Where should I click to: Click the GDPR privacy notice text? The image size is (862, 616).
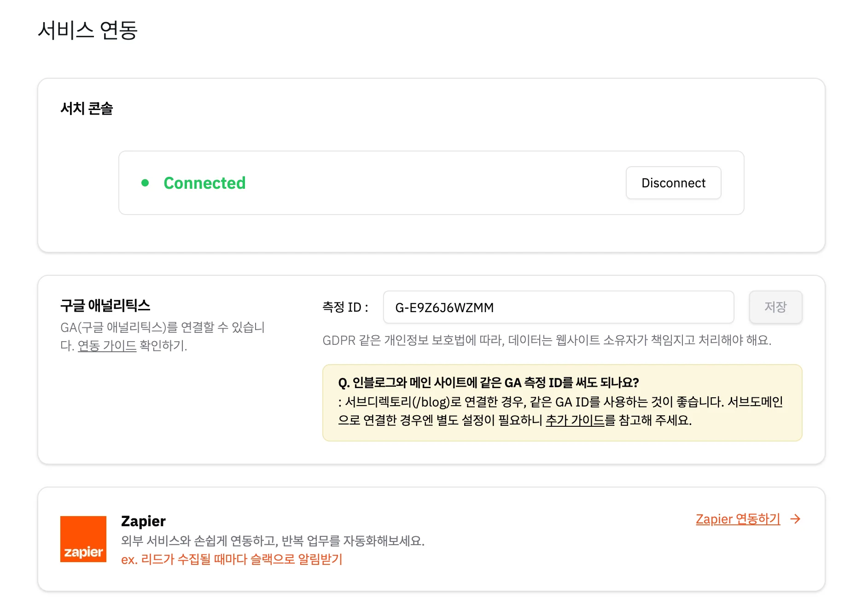coord(547,340)
